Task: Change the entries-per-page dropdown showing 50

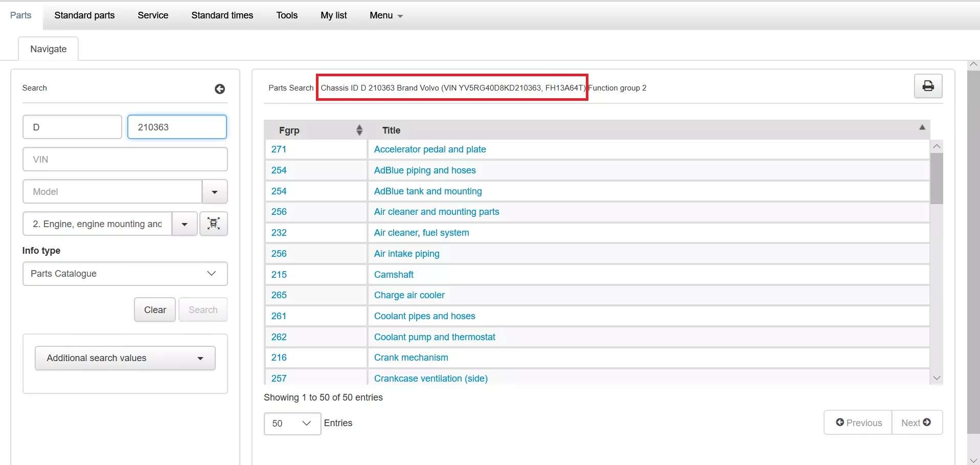Action: 292,424
